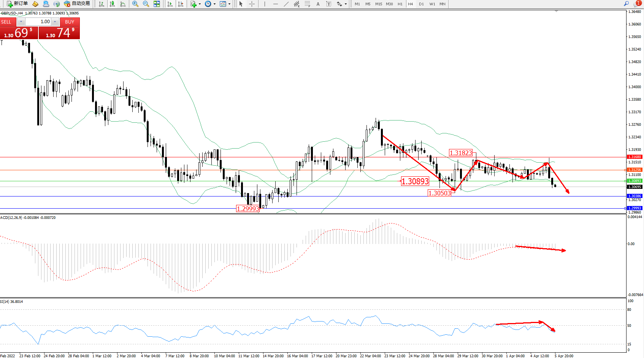The height and width of the screenshot is (358, 644).
Task: Open the periodicity clock dropdown arrow
Action: (214, 4)
